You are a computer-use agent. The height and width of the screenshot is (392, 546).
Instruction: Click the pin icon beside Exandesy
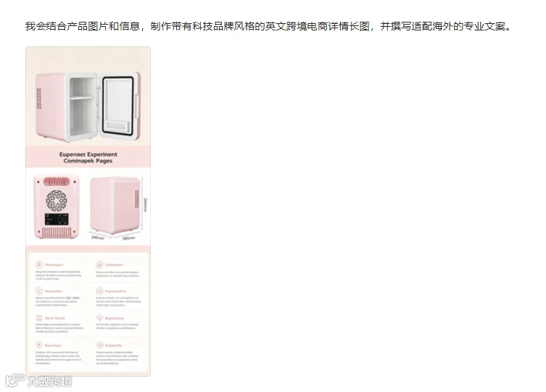pyautogui.click(x=39, y=345)
